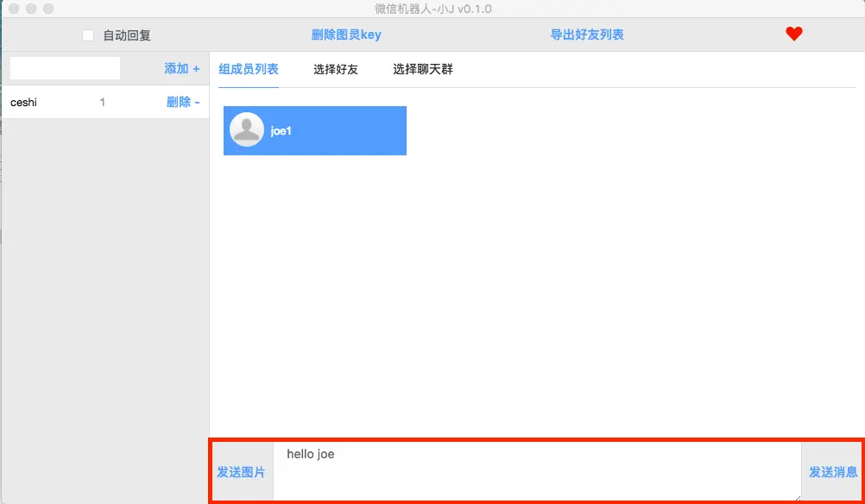Click the 发送消息 button
Viewport: 865px width, 504px height.
pyautogui.click(x=833, y=472)
